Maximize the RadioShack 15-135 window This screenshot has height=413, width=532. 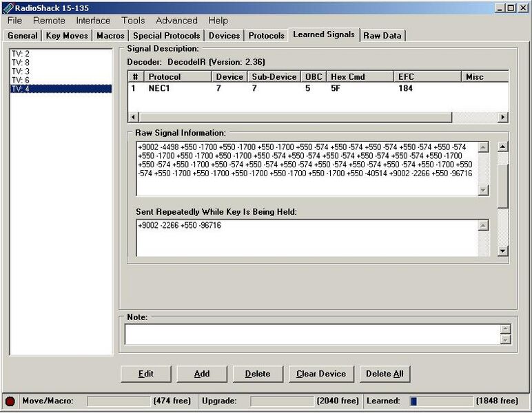tap(511, 8)
